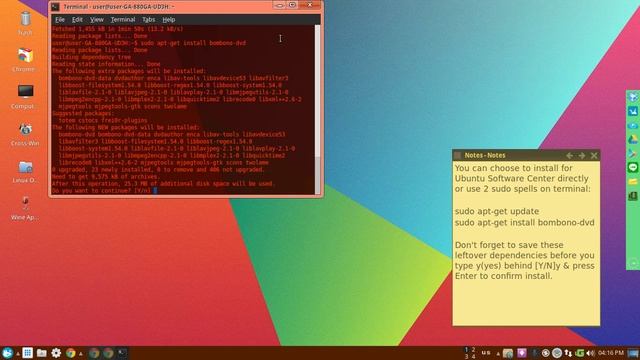Open the blue cloud icon in right dock

633,125
